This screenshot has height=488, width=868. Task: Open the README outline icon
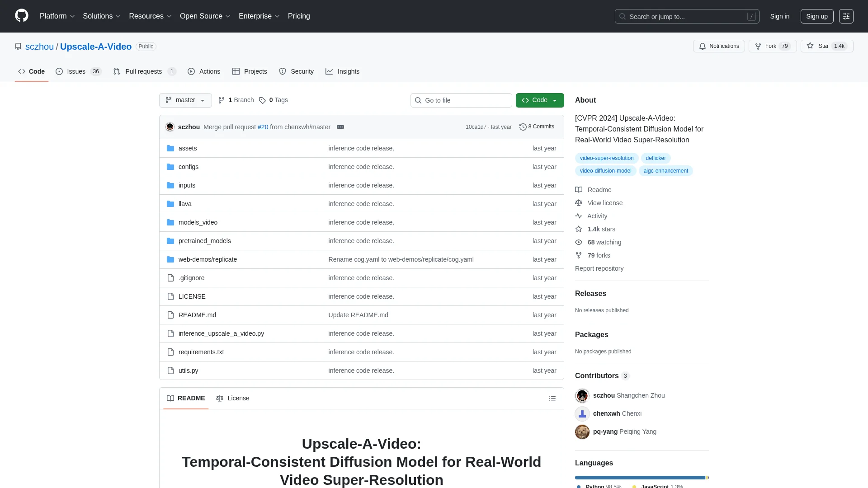click(x=552, y=399)
